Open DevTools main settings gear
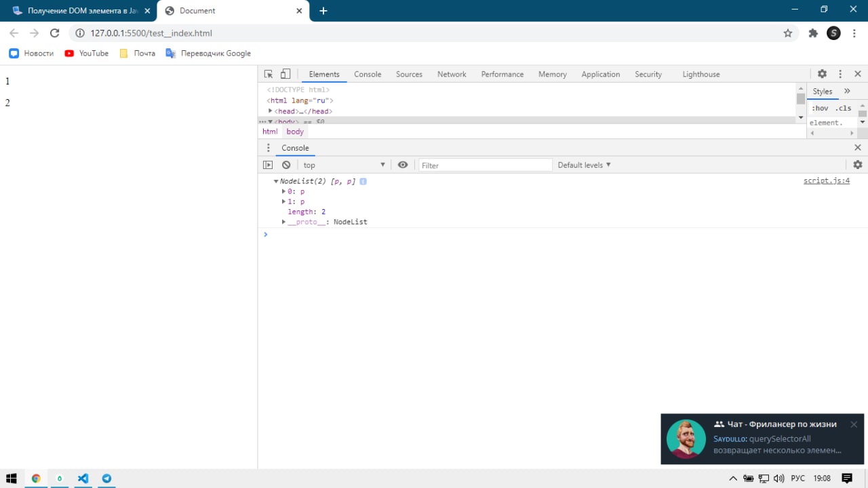Screen dimensions: 868x488 click(822, 74)
